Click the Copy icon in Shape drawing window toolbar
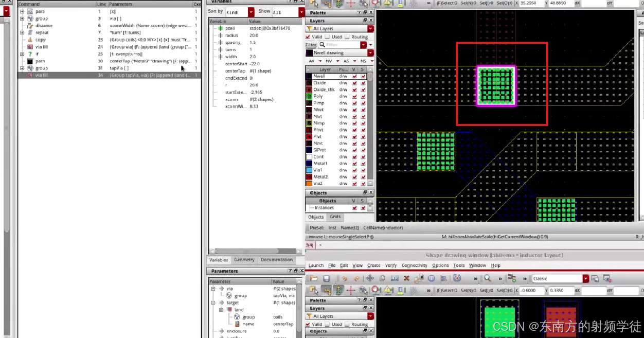Viewport: 644px width, 338px height. tap(382, 278)
